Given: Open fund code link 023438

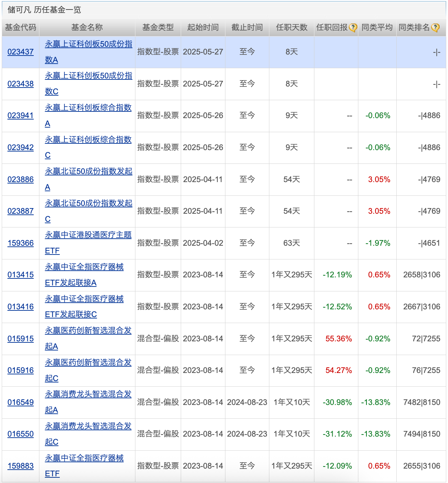Looking at the screenshot, I should tap(21, 84).
